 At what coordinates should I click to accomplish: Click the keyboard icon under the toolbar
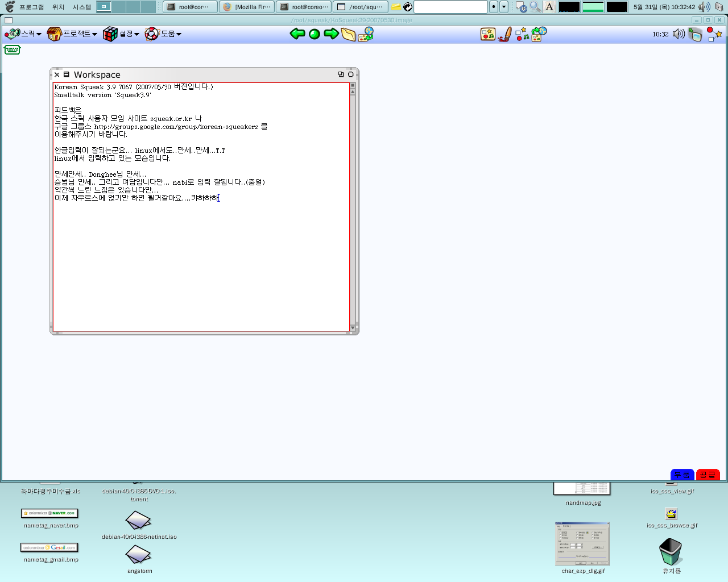[x=12, y=50]
